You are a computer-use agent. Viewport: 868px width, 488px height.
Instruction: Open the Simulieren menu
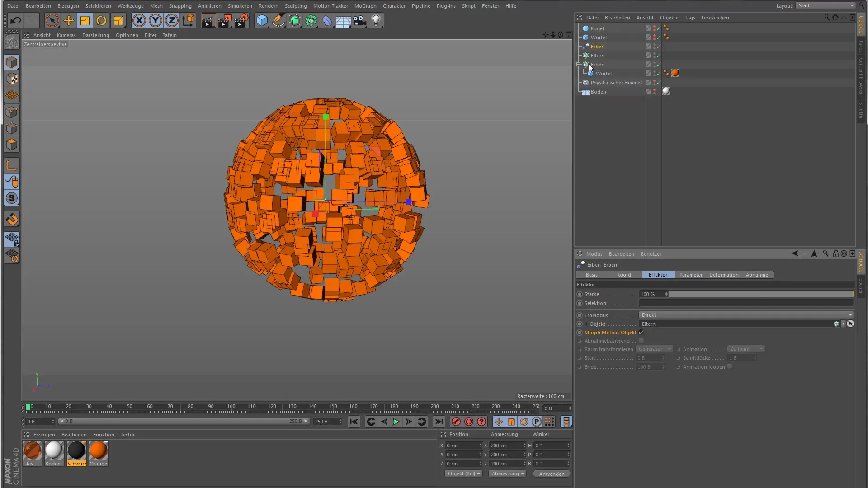[240, 6]
